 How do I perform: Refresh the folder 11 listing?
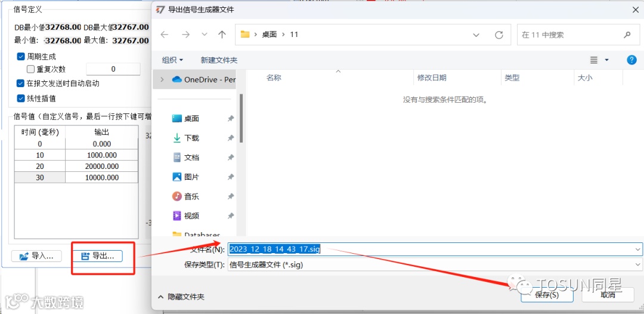(499, 35)
